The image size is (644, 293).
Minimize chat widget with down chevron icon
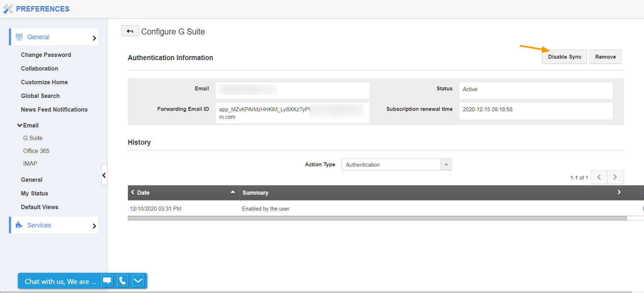pyautogui.click(x=138, y=281)
